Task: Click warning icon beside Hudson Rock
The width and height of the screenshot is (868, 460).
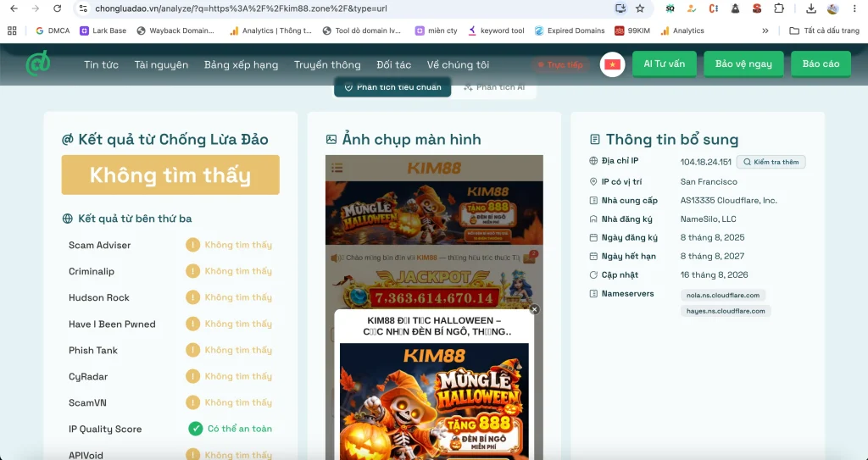Action: pos(192,297)
